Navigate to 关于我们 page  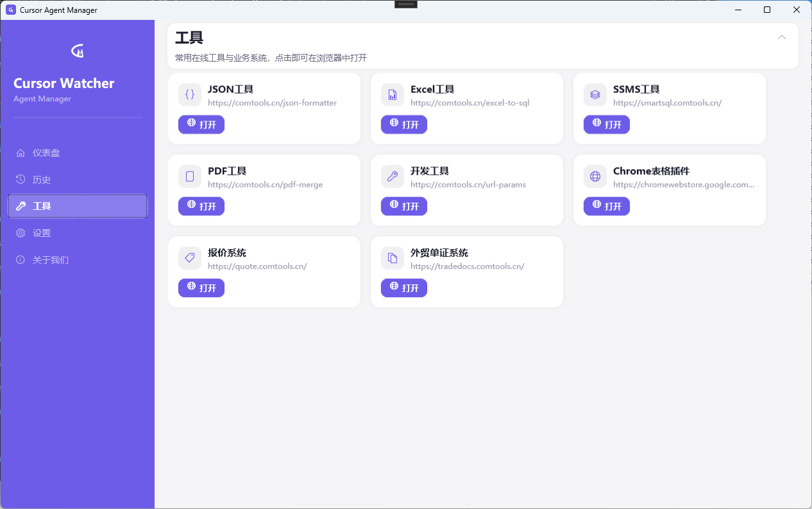[78, 260]
